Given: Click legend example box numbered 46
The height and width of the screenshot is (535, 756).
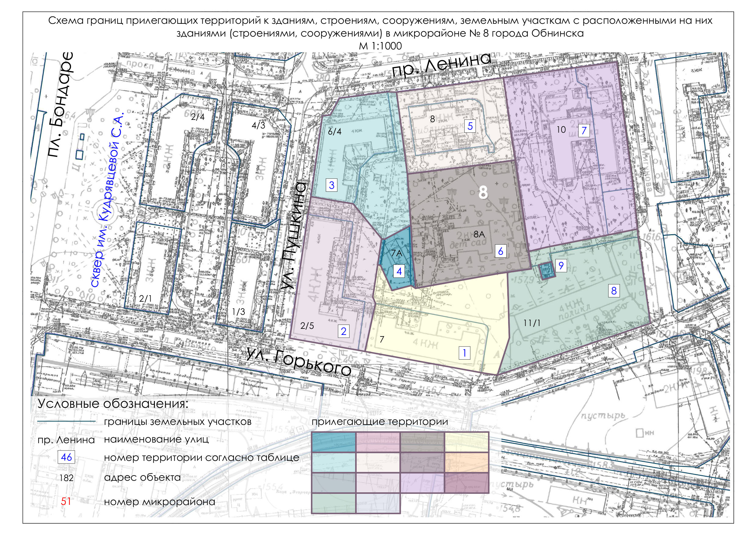Looking at the screenshot, I should pyautogui.click(x=66, y=457).
